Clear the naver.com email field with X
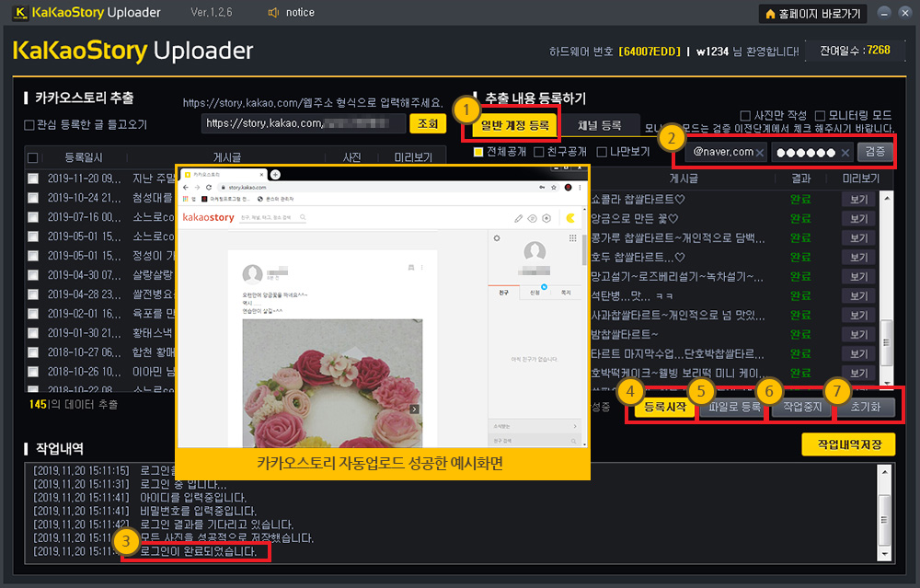This screenshot has width=920, height=588. (x=760, y=152)
